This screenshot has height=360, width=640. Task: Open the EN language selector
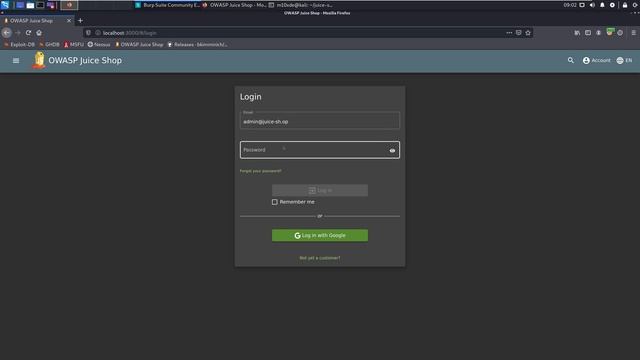(624, 60)
